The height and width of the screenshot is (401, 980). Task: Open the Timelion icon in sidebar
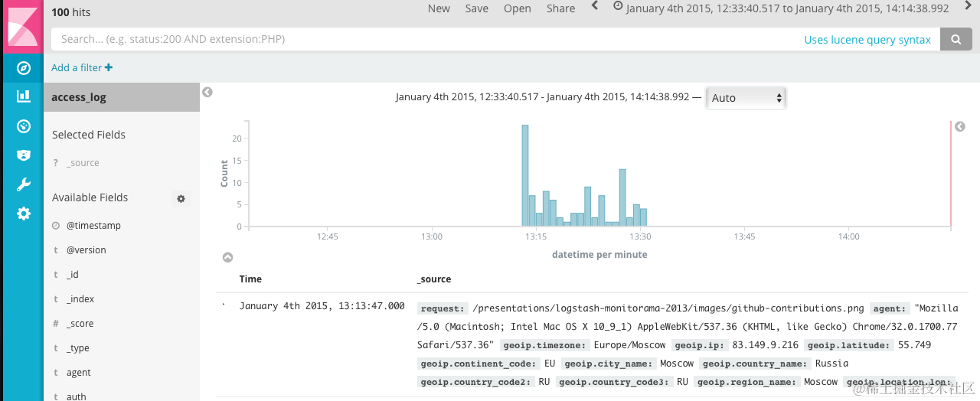click(x=23, y=155)
